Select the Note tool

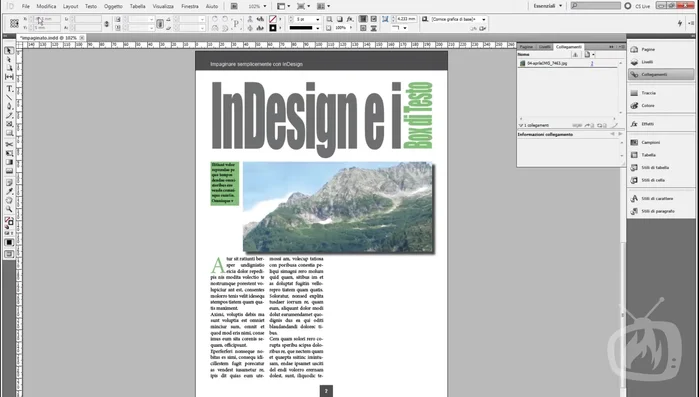point(9,183)
